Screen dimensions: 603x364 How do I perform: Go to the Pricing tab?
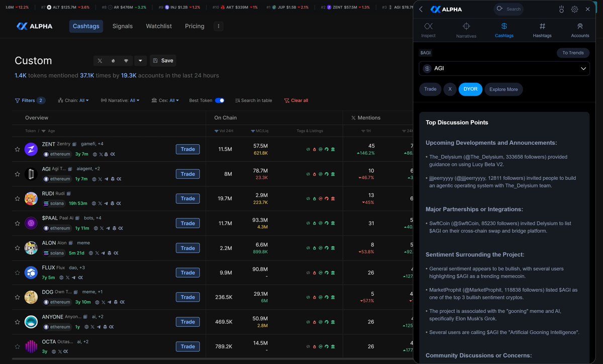pos(194,26)
